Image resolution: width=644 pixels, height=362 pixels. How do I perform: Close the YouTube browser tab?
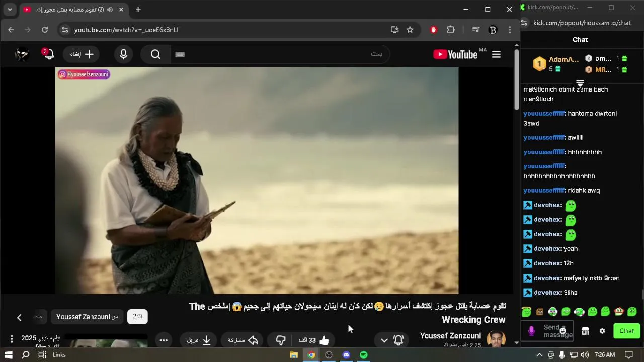coord(121,9)
